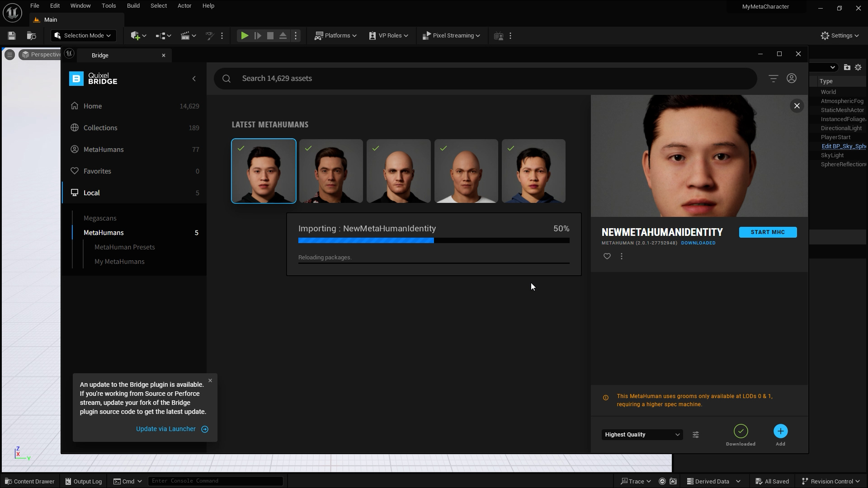
Task: Open the Build menu
Action: coord(132,5)
